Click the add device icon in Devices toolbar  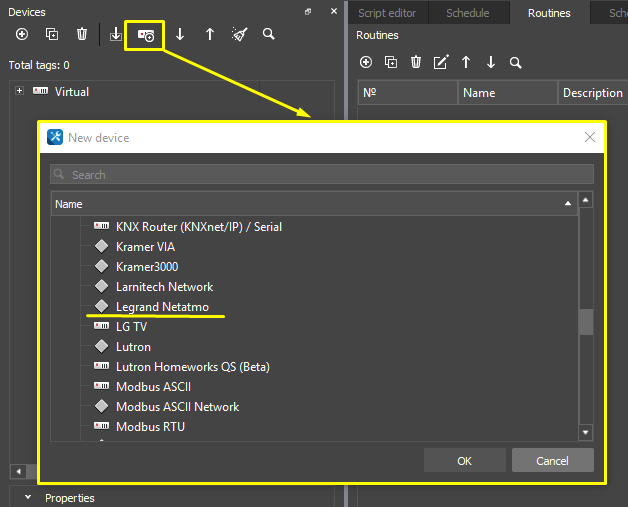point(22,34)
